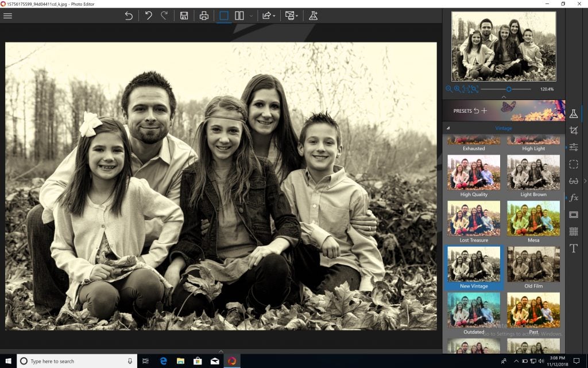Select the Crop tool in sidebar
The width and height of the screenshot is (588, 368).
coord(574,131)
